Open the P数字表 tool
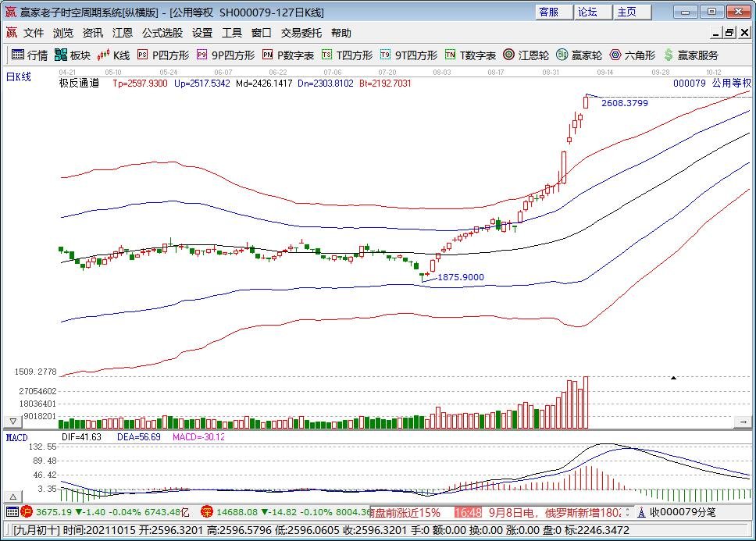Image resolution: width=756 pixels, height=541 pixels. (x=288, y=55)
